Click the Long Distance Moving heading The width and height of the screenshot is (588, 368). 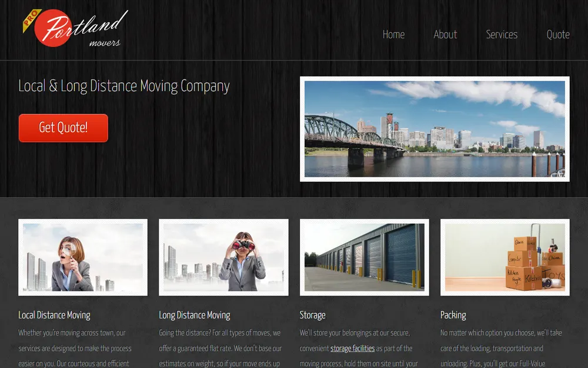point(195,315)
